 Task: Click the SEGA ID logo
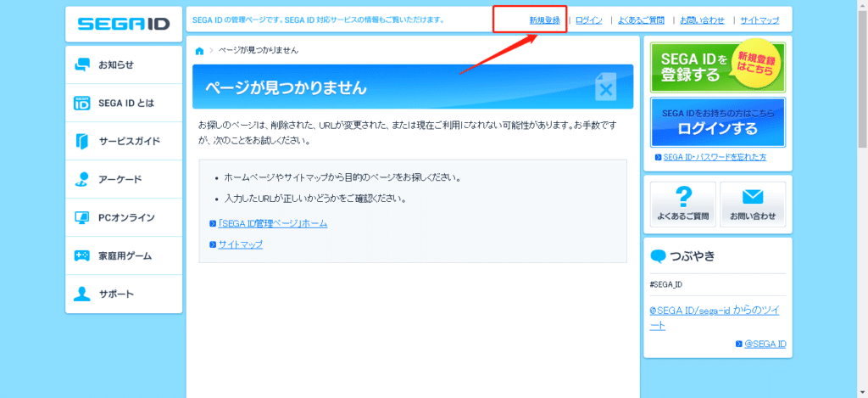(124, 24)
